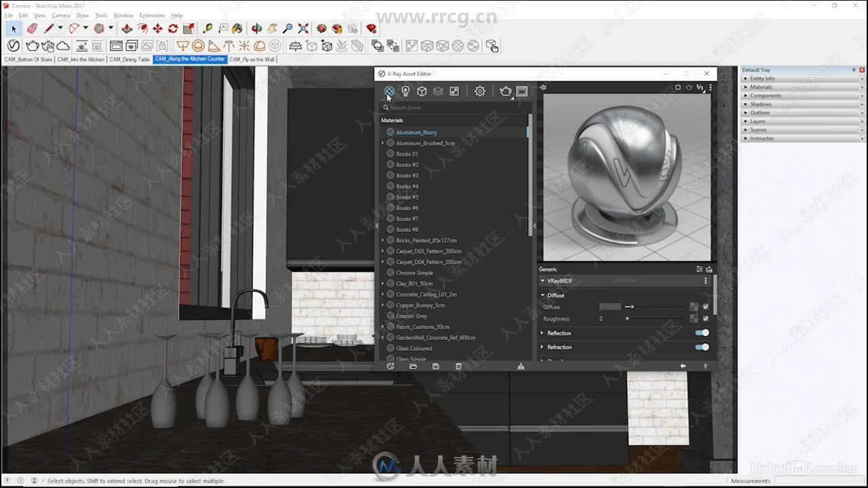This screenshot has width=868, height=488.
Task: Select Glass Coloured material
Action: [x=414, y=348]
